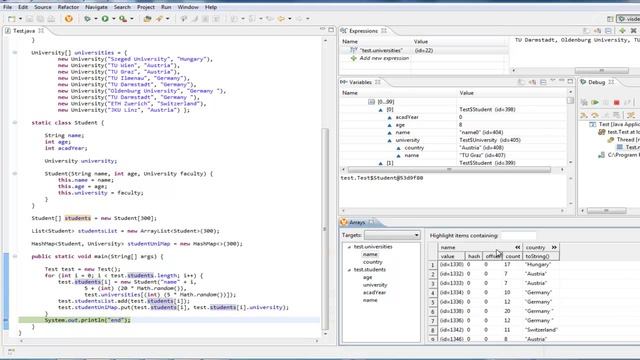Click the back navigation yellow arrow icon
The image size is (640, 360).
[x=281, y=19]
